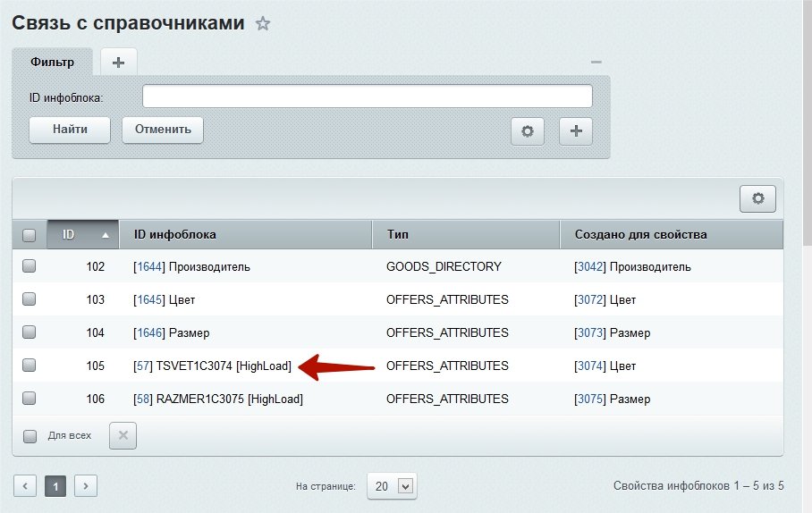Sort by 'Создано для свойства' column header
Screen dimensions: 812x513
(672, 234)
